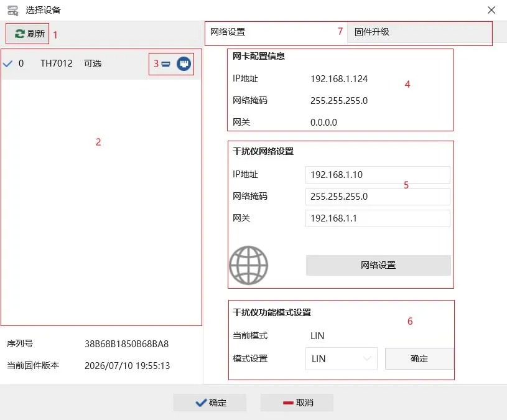Open the 模式设置 LIN dropdown
This screenshot has width=507, height=420.
click(x=342, y=358)
